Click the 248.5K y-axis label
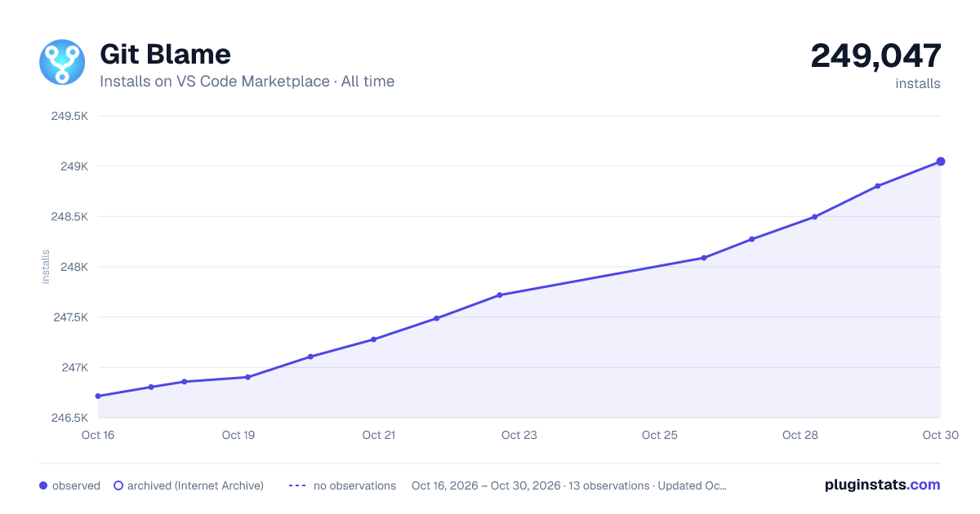The width and height of the screenshot is (980, 514). click(69, 217)
